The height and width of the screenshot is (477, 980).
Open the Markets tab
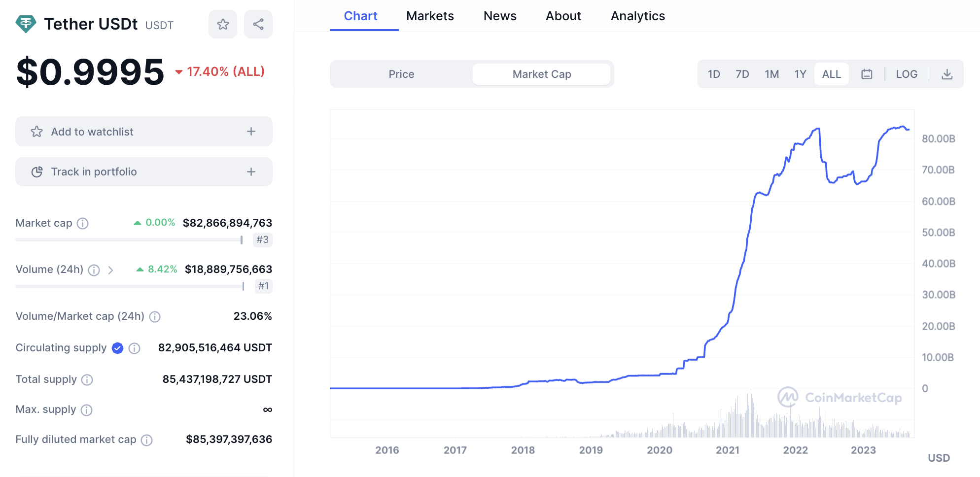point(430,16)
